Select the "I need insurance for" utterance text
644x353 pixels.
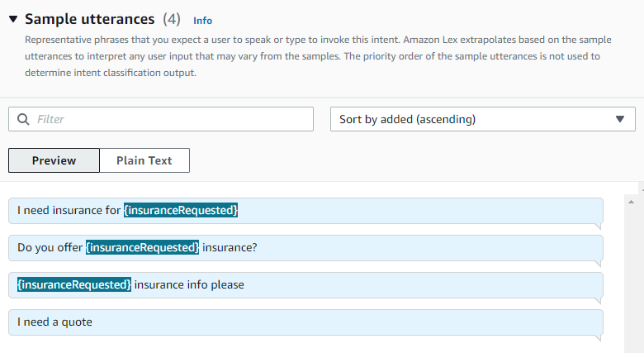tap(69, 211)
